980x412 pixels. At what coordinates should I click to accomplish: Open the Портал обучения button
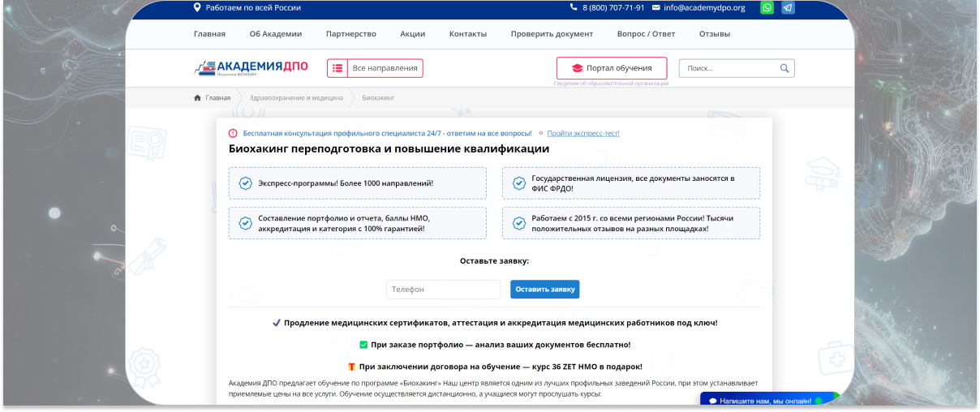612,68
